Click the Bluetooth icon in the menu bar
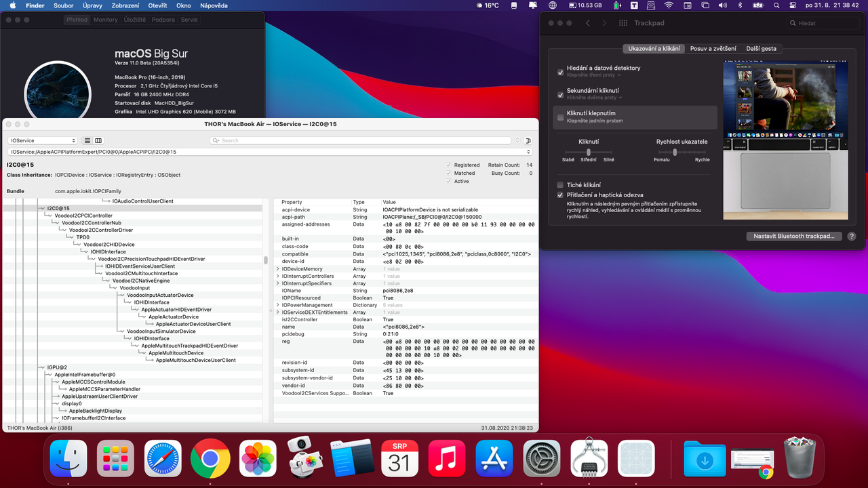The image size is (868, 488). 740,5
